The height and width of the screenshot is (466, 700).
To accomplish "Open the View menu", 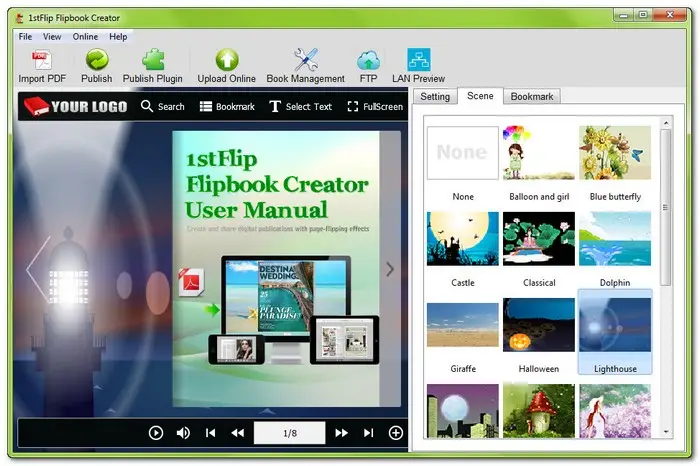I will [x=52, y=37].
